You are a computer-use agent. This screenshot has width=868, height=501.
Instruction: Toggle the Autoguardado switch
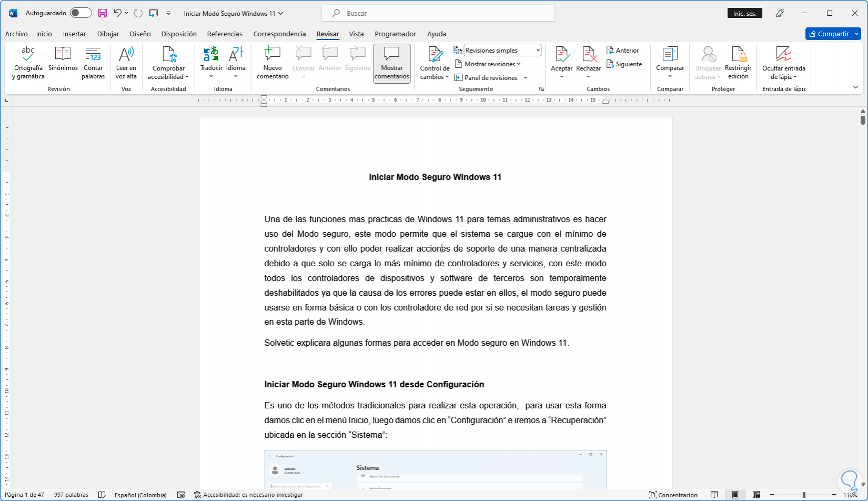(x=81, y=13)
